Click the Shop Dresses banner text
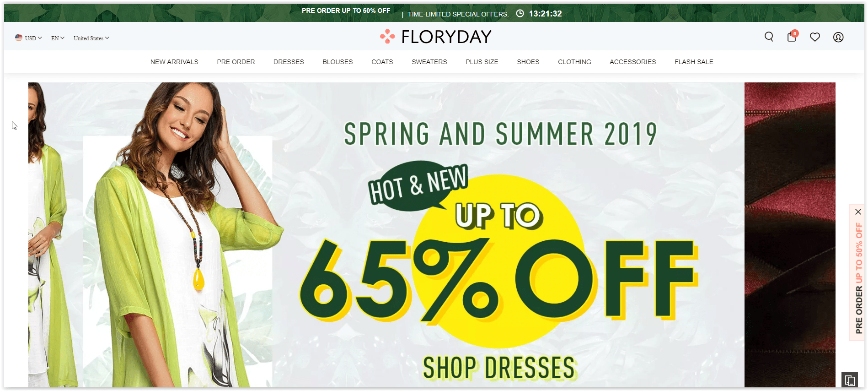 coord(498,368)
